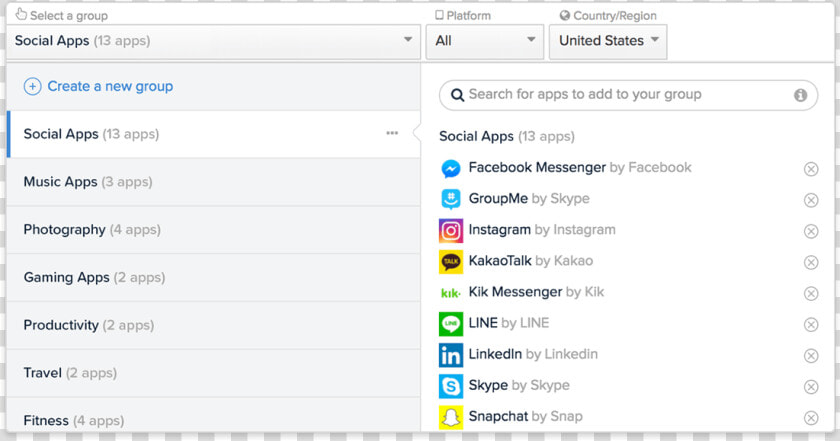Click the LINE app icon
The image size is (840, 441).
click(x=451, y=324)
